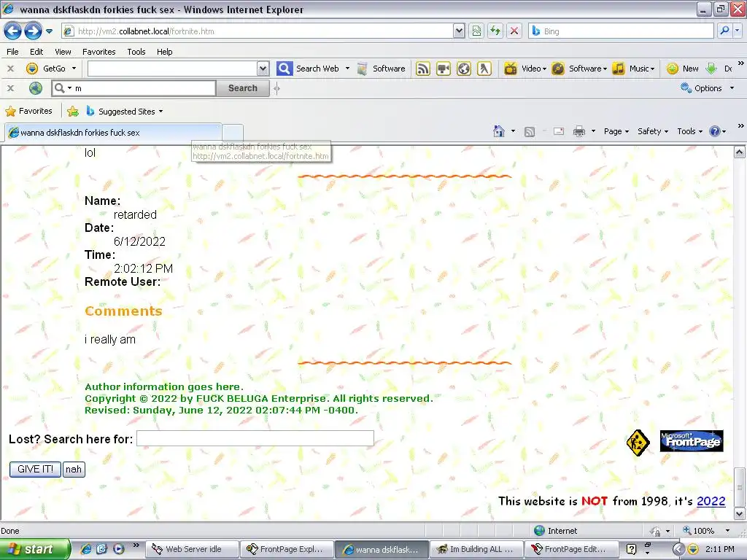The width and height of the screenshot is (747, 560).
Task: Click the blue Search Web magnifier icon
Action: point(285,69)
